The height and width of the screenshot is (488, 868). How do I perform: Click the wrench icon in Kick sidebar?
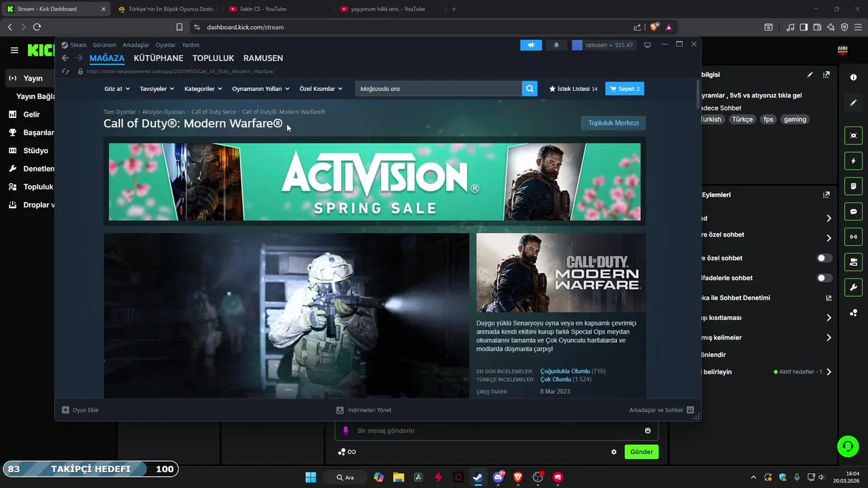click(x=853, y=287)
